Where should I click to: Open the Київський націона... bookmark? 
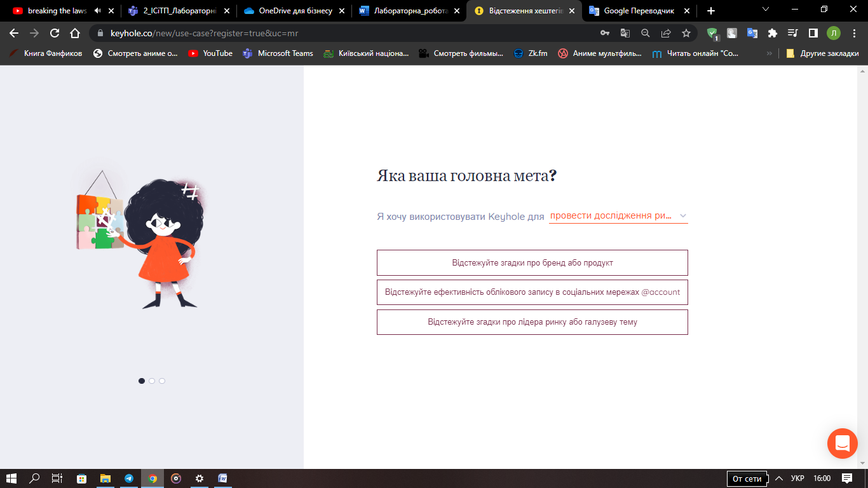tap(366, 53)
